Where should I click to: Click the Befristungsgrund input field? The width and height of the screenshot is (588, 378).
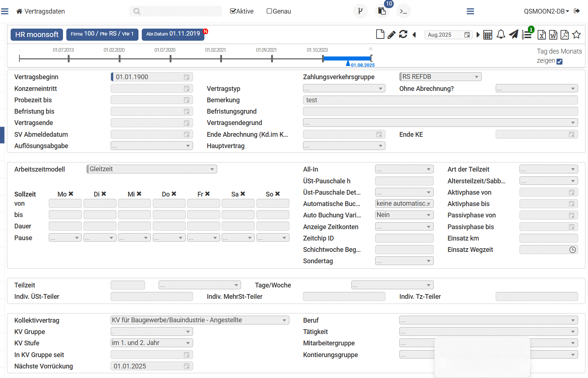(440, 111)
